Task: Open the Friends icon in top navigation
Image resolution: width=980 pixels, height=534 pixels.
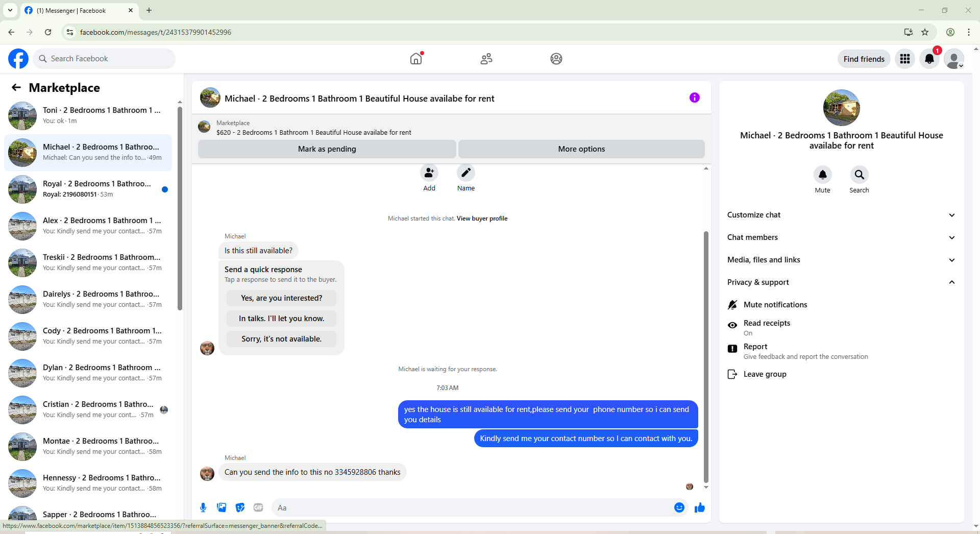Action: coord(486,59)
